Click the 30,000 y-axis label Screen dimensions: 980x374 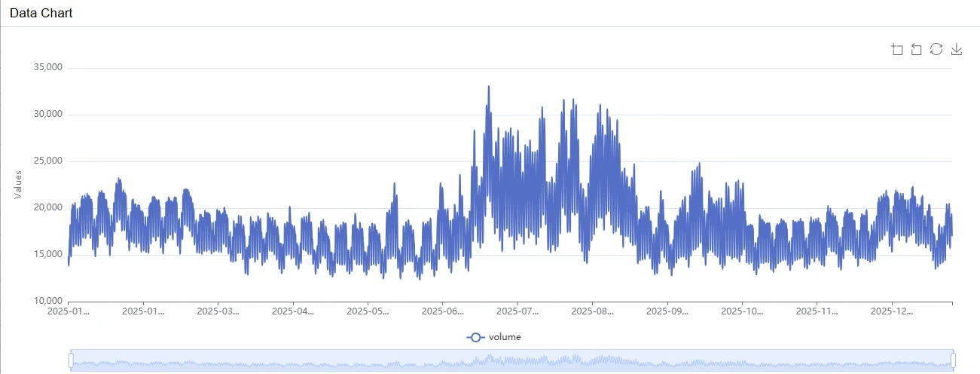48,115
